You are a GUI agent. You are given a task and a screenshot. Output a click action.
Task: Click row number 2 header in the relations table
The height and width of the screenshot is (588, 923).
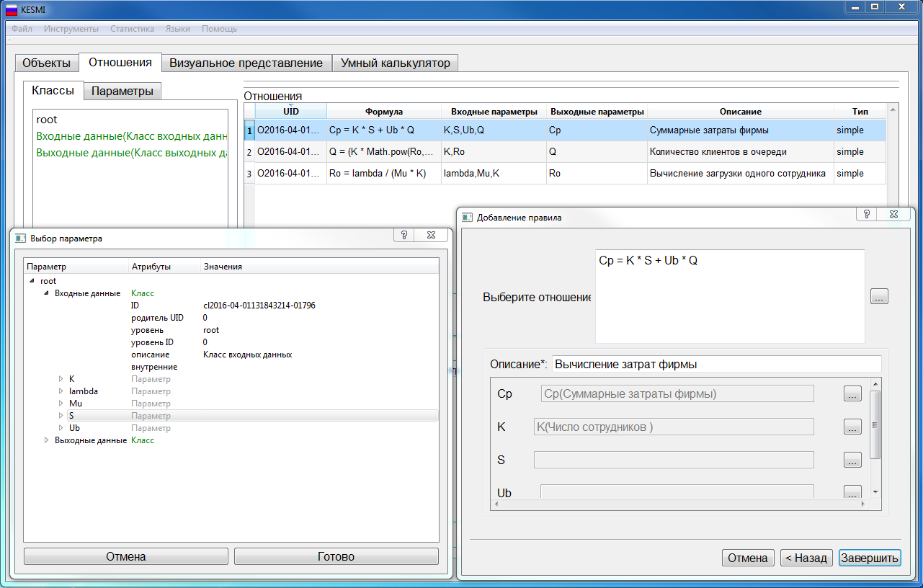click(x=249, y=152)
